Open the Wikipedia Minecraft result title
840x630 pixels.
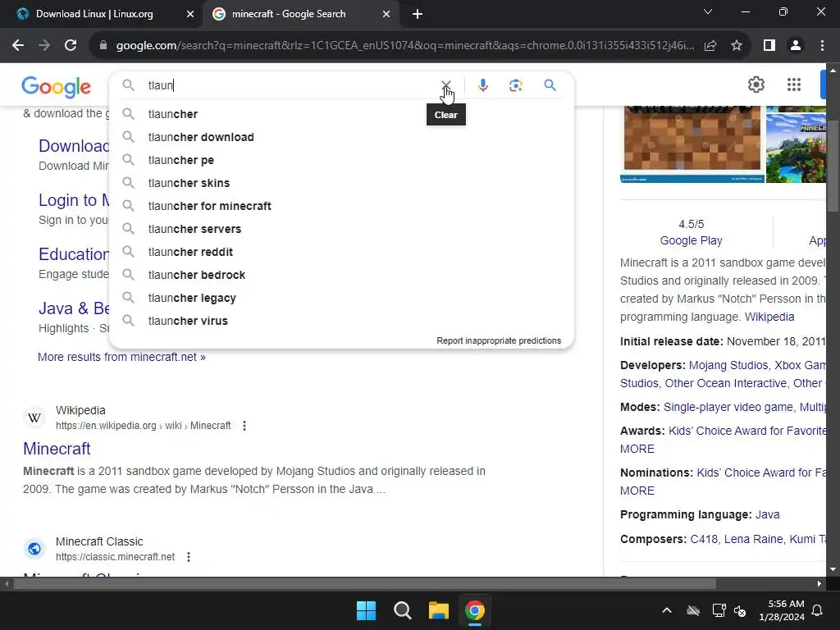[57, 449]
